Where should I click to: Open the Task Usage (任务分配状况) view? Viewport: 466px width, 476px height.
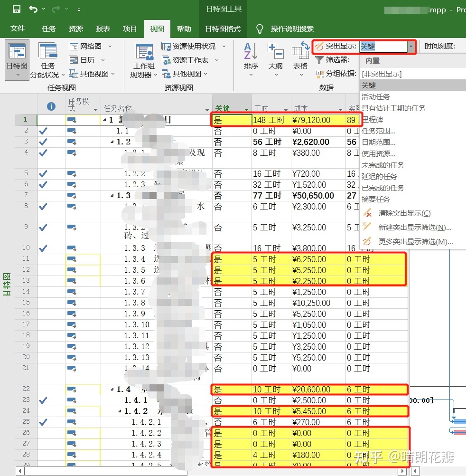click(x=47, y=60)
